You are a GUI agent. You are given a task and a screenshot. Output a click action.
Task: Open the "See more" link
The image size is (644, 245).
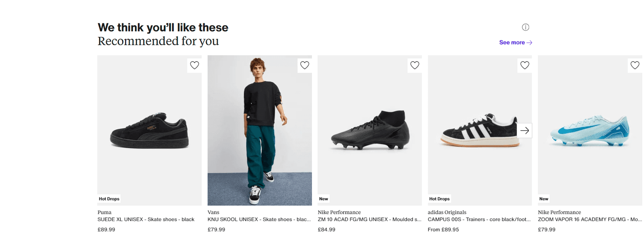(x=511, y=42)
